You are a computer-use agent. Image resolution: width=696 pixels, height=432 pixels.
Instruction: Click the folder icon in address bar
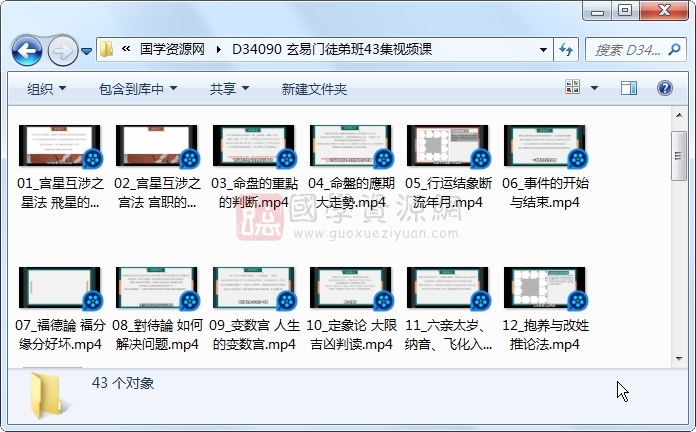point(107,49)
